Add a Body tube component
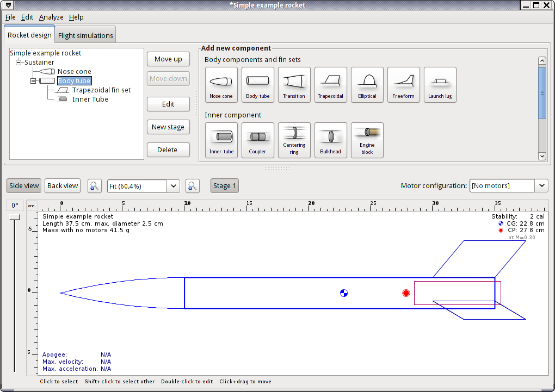The width and height of the screenshot is (555, 392). (x=257, y=85)
